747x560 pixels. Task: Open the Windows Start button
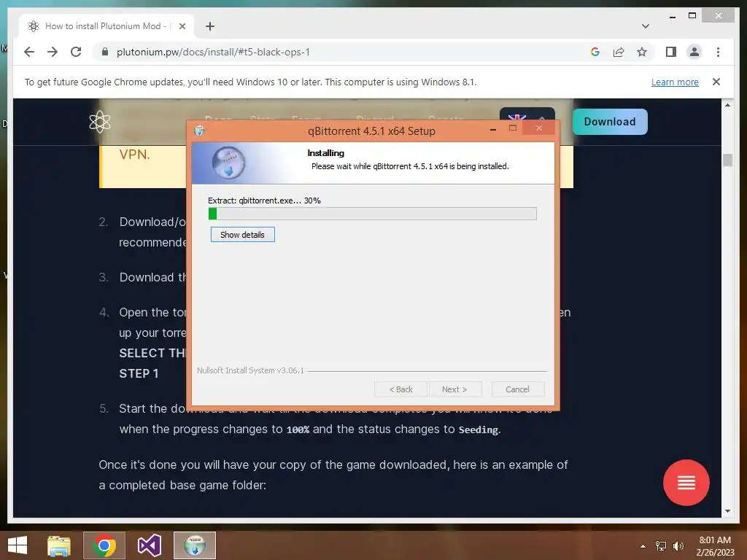18,545
